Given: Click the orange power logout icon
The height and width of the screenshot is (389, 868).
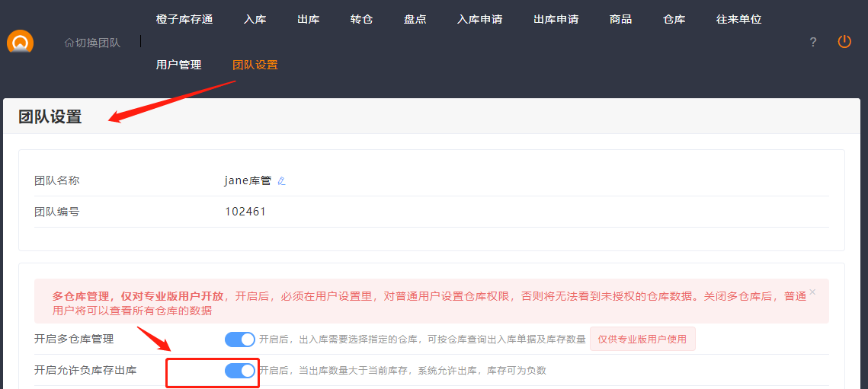Looking at the screenshot, I should tap(844, 42).
